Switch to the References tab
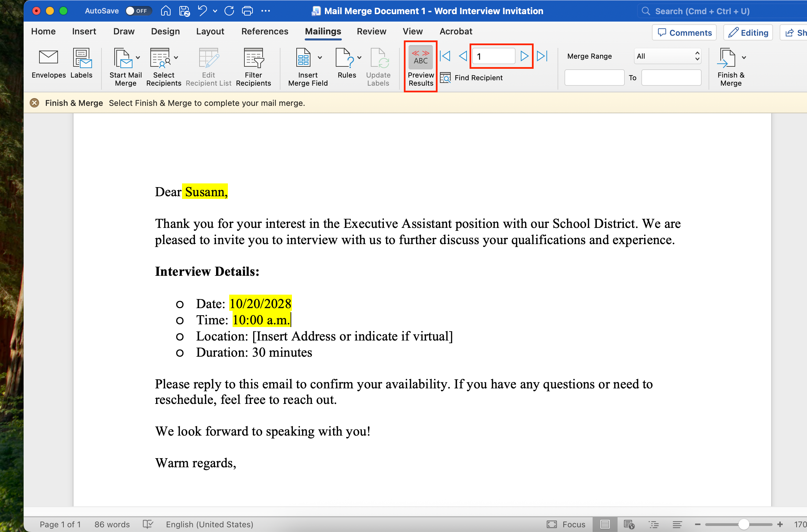This screenshot has width=807, height=532. [265, 31]
